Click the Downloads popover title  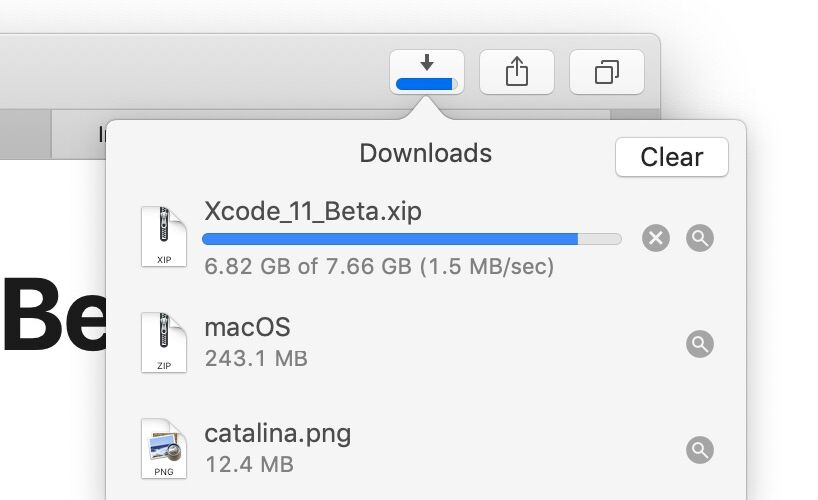[426, 153]
